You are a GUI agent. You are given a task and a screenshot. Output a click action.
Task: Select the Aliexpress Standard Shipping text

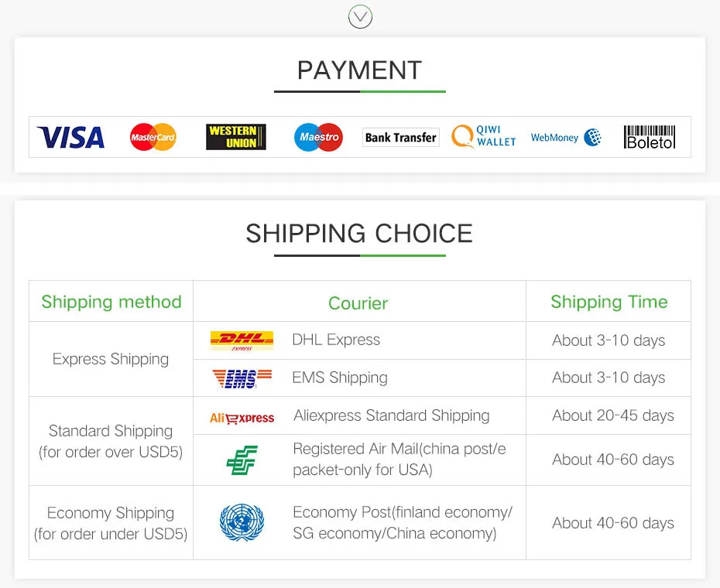(391, 415)
